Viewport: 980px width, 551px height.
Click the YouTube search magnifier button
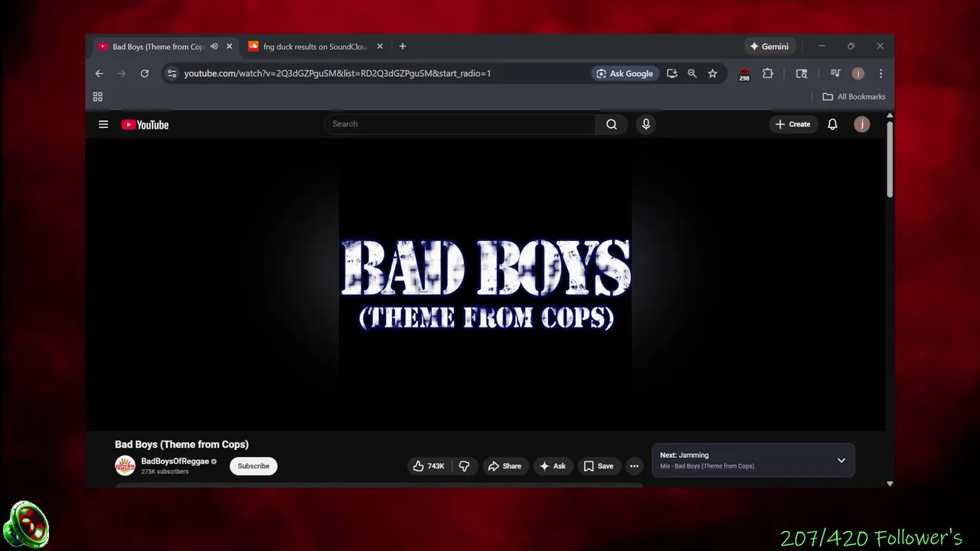tap(612, 124)
